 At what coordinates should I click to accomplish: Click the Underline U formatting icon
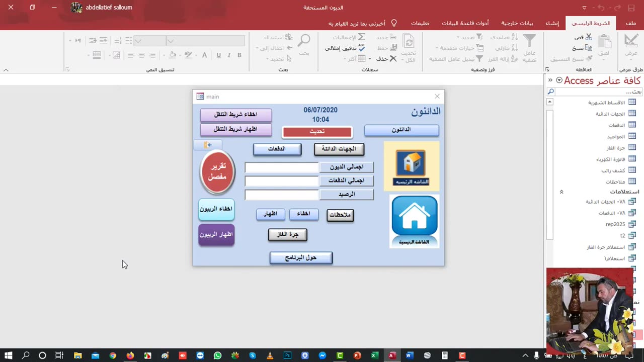(218, 55)
